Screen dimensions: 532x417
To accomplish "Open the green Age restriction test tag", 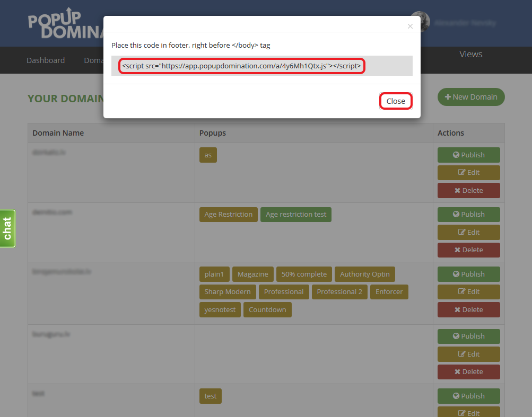I will [296, 215].
